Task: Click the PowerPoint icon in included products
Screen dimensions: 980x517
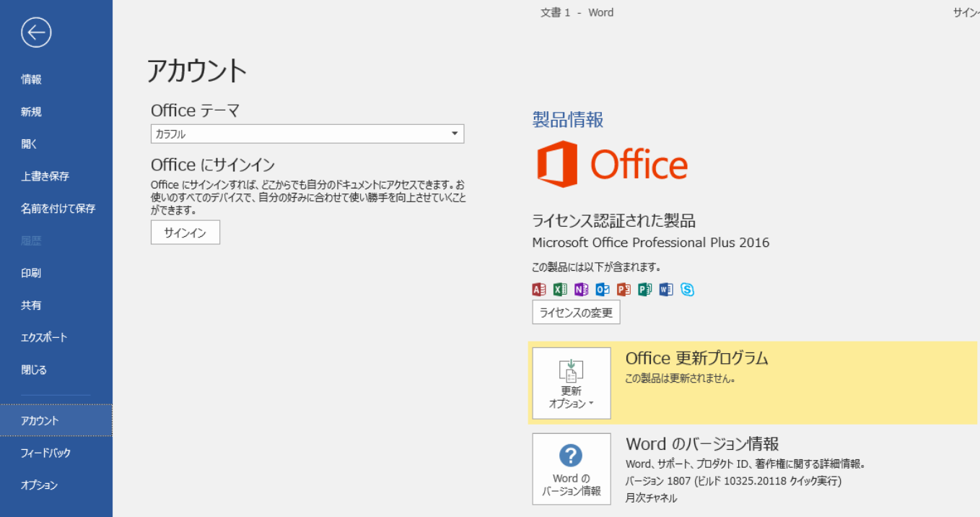Action: [624, 290]
